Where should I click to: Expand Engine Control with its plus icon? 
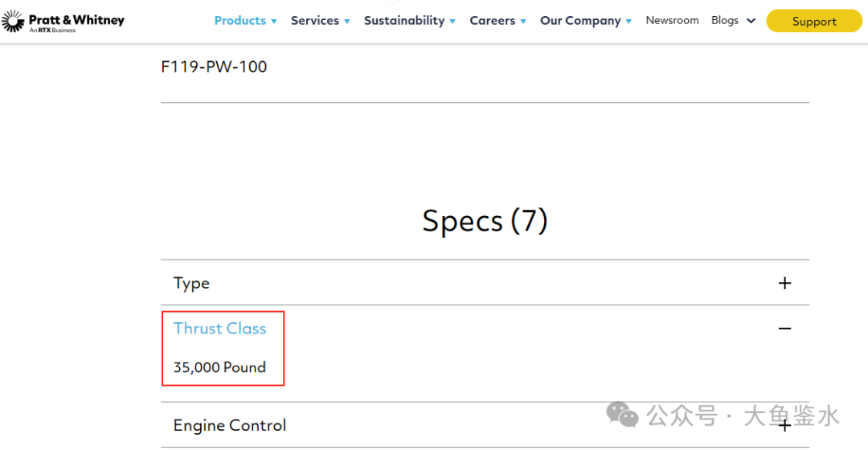point(784,425)
